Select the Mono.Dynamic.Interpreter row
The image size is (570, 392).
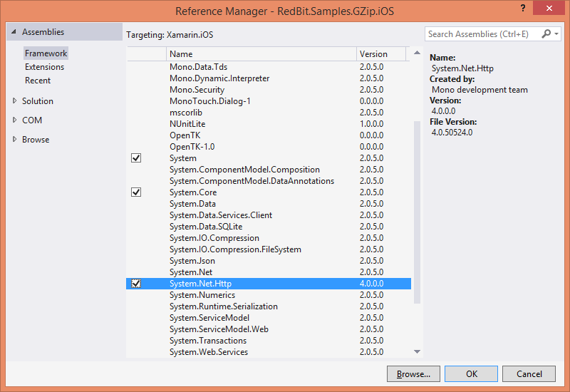[x=269, y=78]
